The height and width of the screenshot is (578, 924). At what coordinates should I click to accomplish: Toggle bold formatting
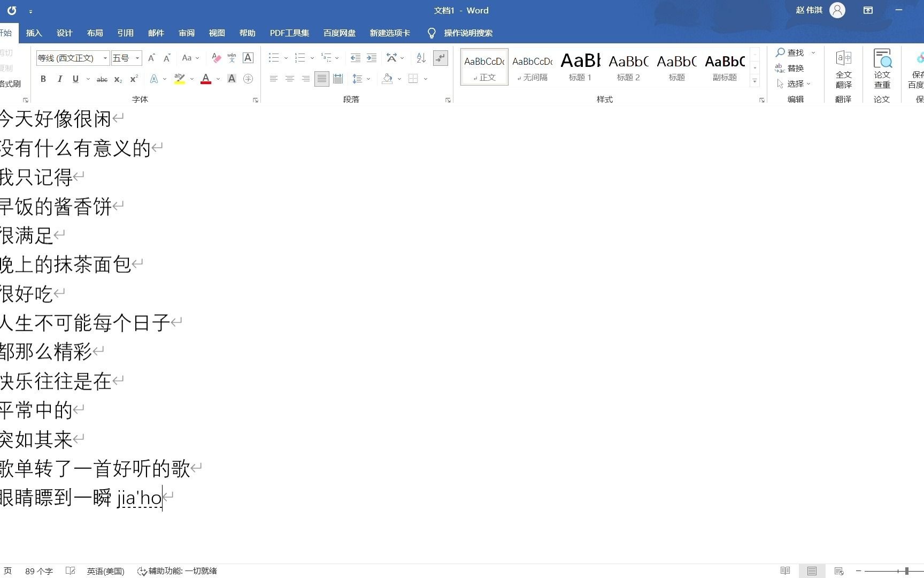coord(43,79)
